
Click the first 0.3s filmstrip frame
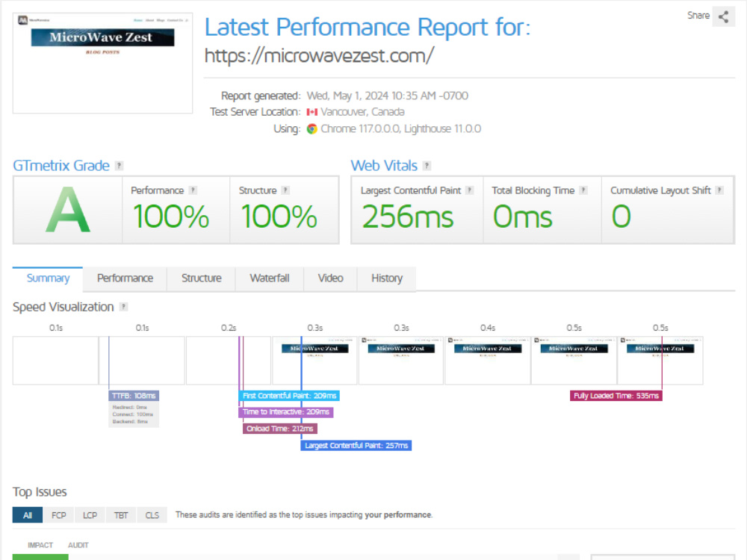pos(314,361)
